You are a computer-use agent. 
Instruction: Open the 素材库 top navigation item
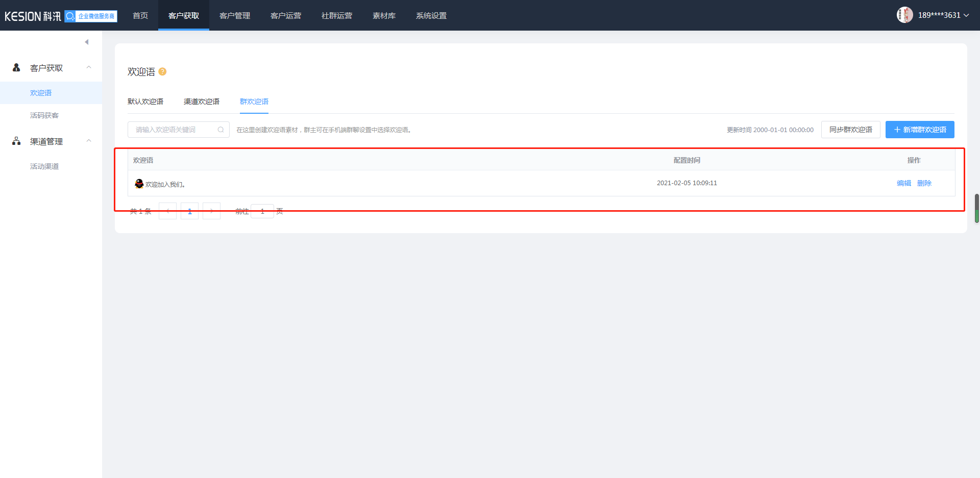coord(384,15)
